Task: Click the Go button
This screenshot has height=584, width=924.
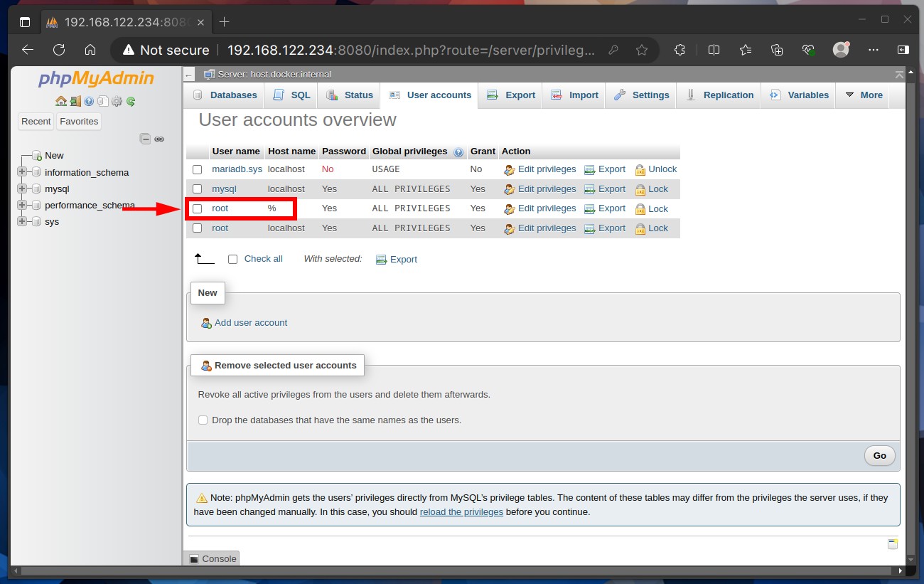Action: click(880, 456)
